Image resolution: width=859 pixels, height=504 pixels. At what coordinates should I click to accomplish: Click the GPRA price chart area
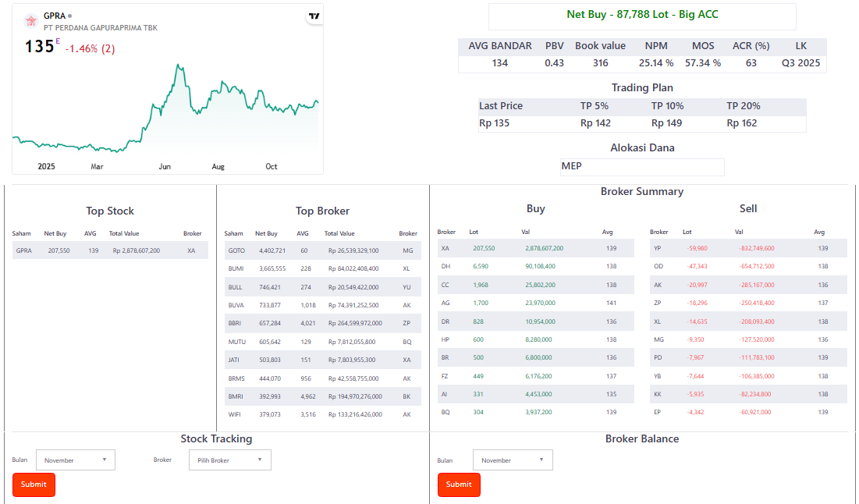tap(167, 109)
